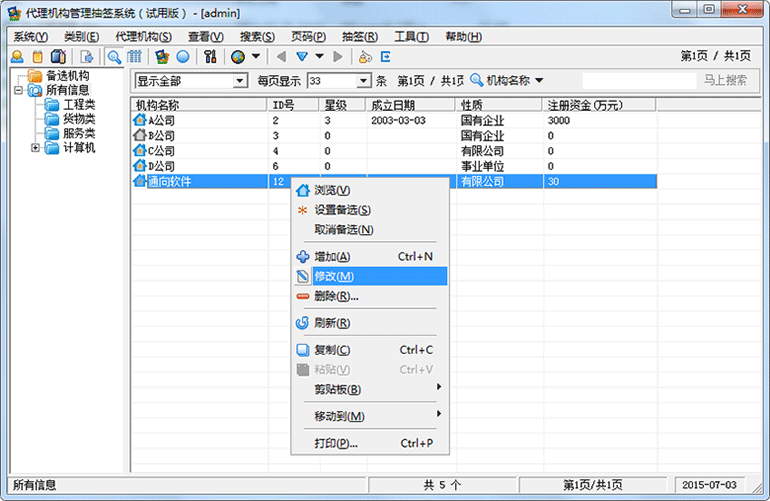
Task: Open the 搜索(S) menu
Action: pyautogui.click(x=257, y=37)
